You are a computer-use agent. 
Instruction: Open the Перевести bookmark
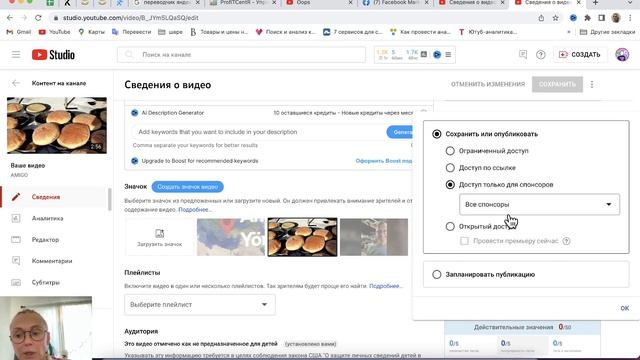click(x=131, y=32)
